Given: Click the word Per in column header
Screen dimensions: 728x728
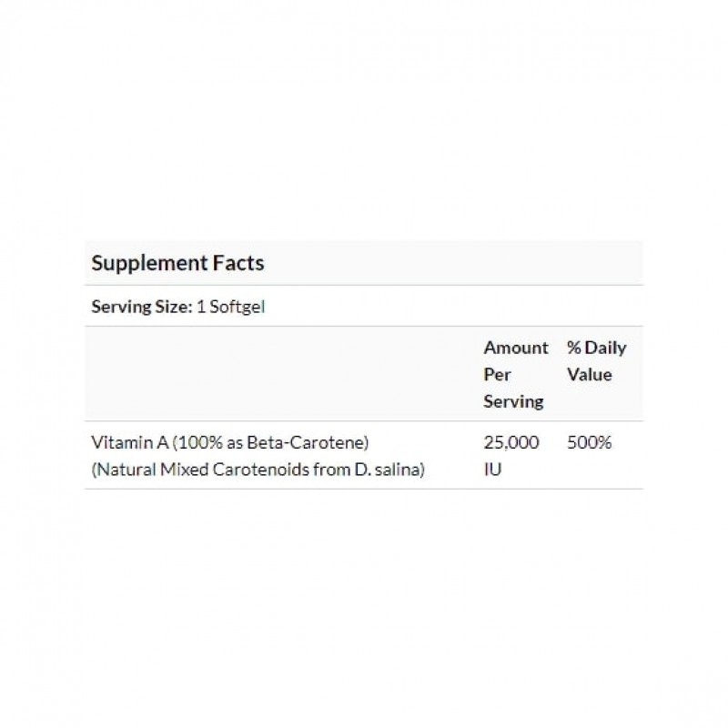Looking at the screenshot, I should coord(496,374).
